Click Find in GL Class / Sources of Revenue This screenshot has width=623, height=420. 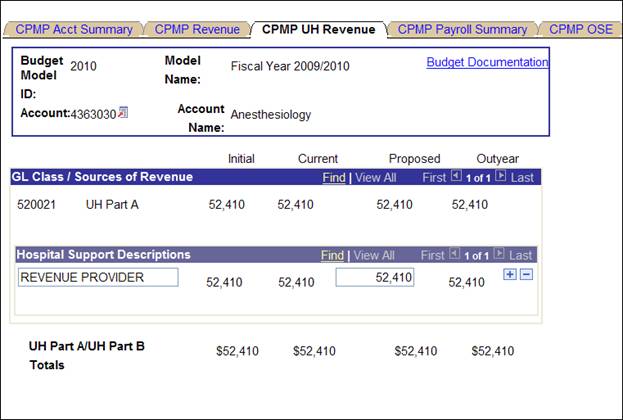tap(334, 177)
